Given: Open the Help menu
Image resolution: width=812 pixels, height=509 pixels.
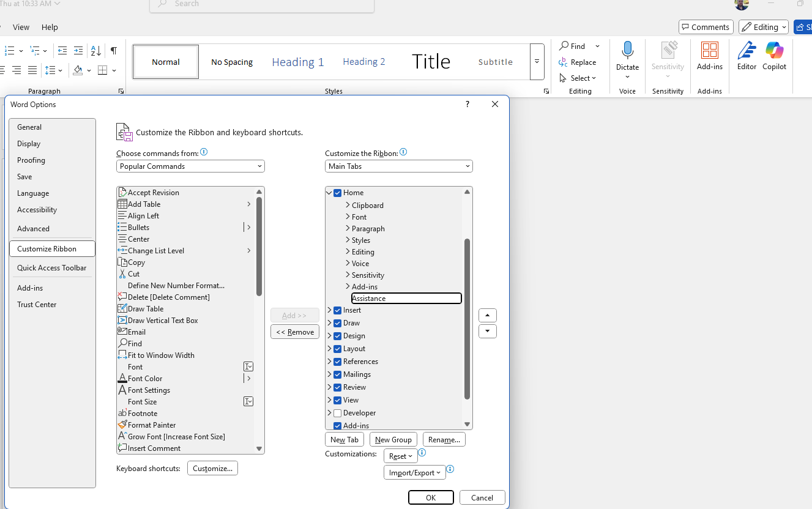Looking at the screenshot, I should [x=50, y=27].
